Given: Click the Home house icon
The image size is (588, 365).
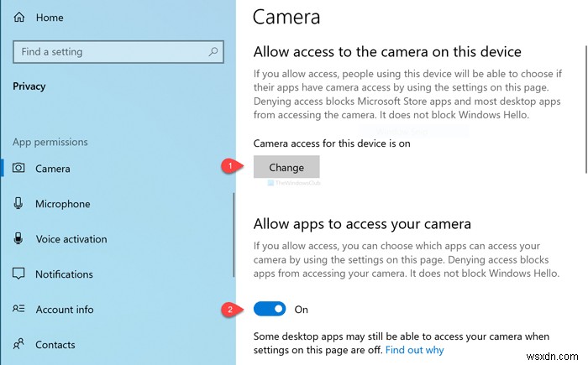Looking at the screenshot, I should coord(18,18).
